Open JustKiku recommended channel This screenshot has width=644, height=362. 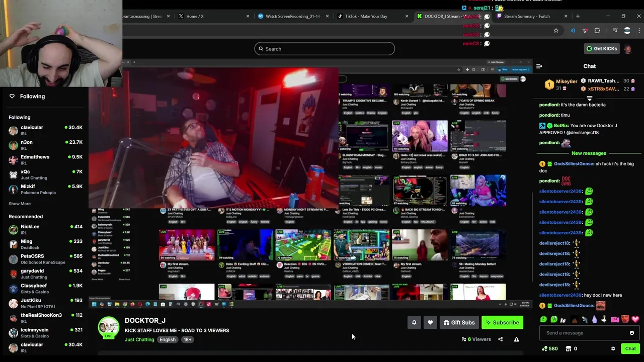(x=45, y=303)
